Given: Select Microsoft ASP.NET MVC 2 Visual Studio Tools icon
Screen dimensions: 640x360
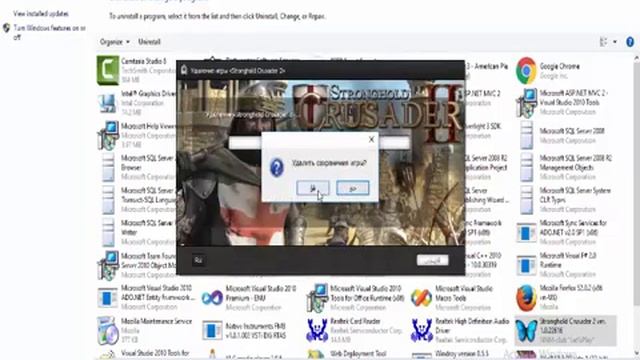Looking at the screenshot, I should click(x=526, y=103).
